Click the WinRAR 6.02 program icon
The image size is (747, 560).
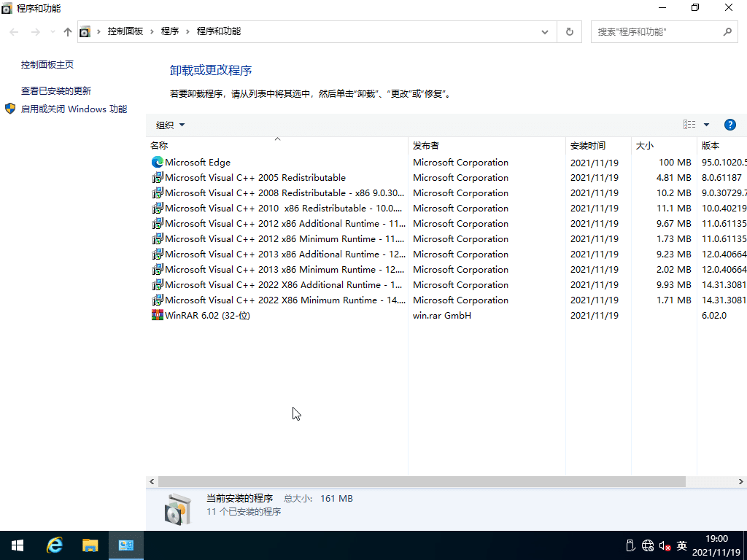point(157,316)
